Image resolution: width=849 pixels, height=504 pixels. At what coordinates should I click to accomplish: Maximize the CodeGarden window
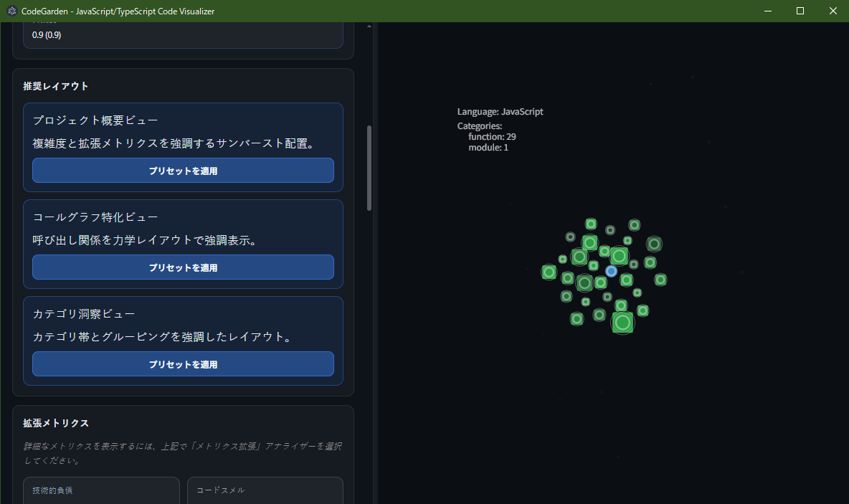tap(800, 11)
